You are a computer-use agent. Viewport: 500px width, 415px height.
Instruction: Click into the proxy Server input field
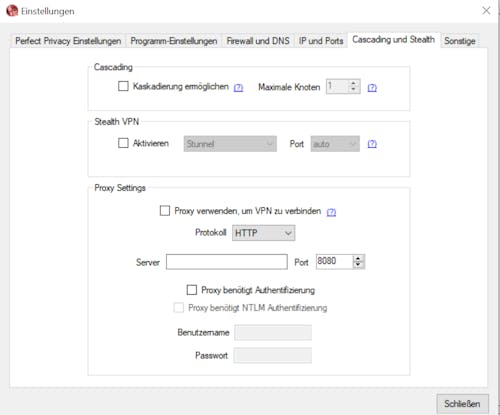(227, 262)
